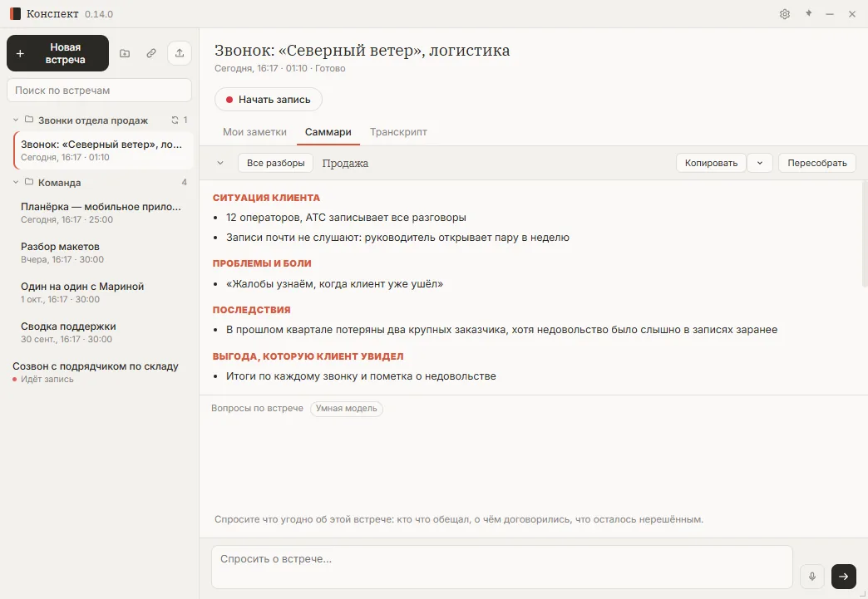Click the «СИТУАЦИЯ КЛИЕНТА» heading
This screenshot has height=599, width=868.
pyautogui.click(x=266, y=198)
